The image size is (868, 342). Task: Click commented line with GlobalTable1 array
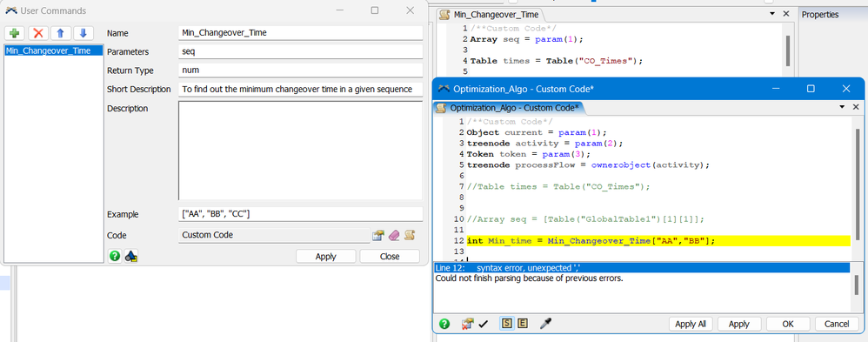click(x=585, y=219)
